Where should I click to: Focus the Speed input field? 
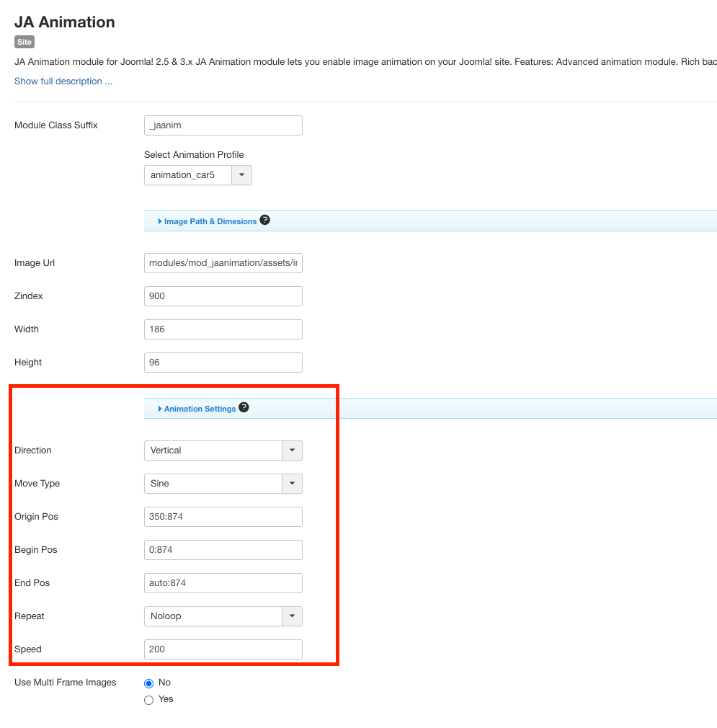point(223,649)
